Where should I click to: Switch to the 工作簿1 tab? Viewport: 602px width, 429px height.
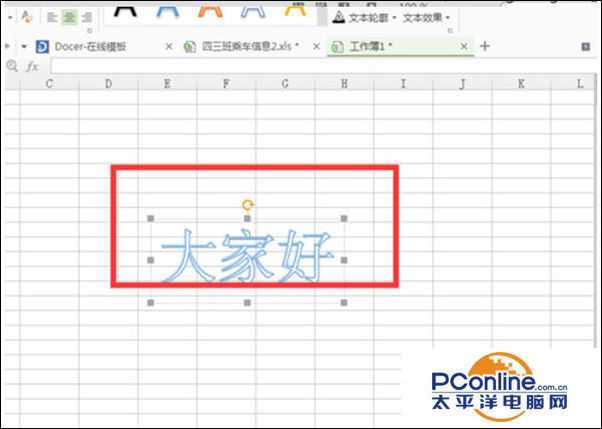pyautogui.click(x=400, y=47)
